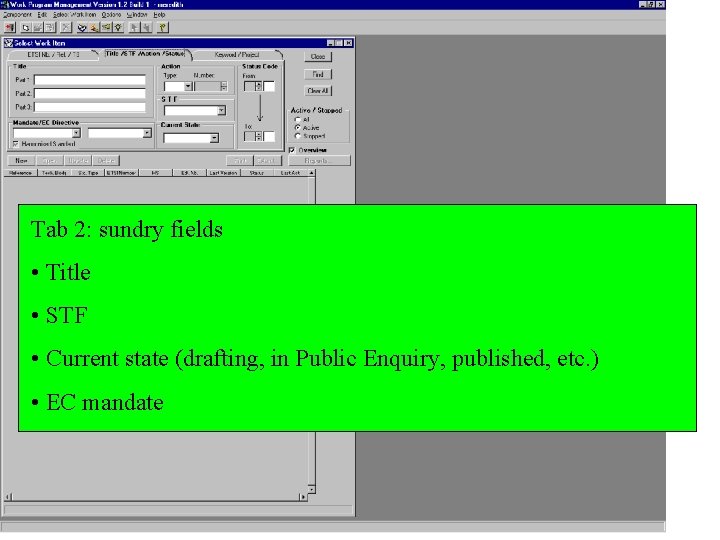
Task: Switch to the Title / STF / Action / Status tab
Action: pyautogui.click(x=145, y=54)
